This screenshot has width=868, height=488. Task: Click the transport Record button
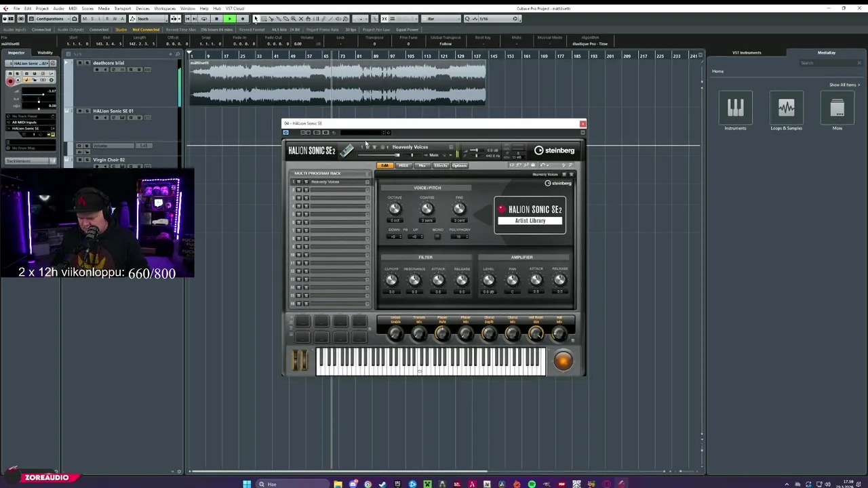coord(243,19)
